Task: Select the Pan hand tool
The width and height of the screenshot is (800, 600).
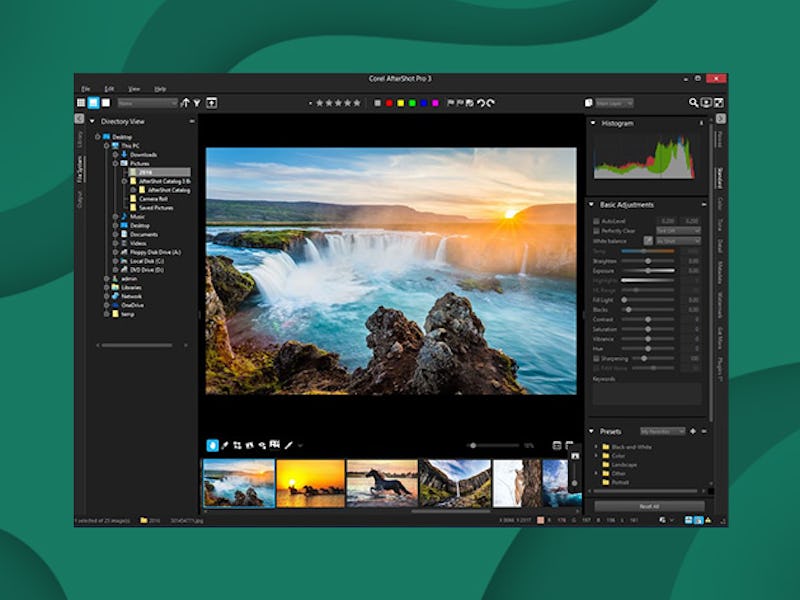Action: (212, 445)
